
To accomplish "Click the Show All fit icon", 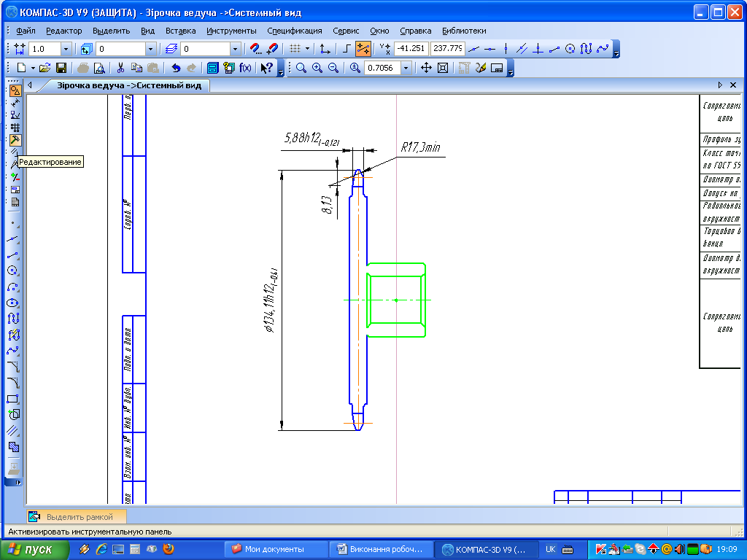I will pos(443,68).
